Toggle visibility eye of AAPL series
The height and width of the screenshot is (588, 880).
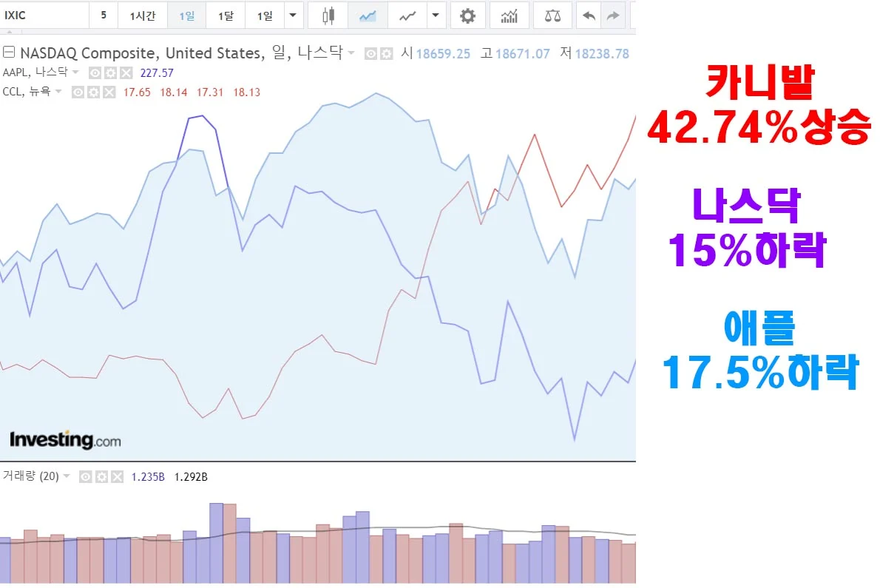coord(95,73)
